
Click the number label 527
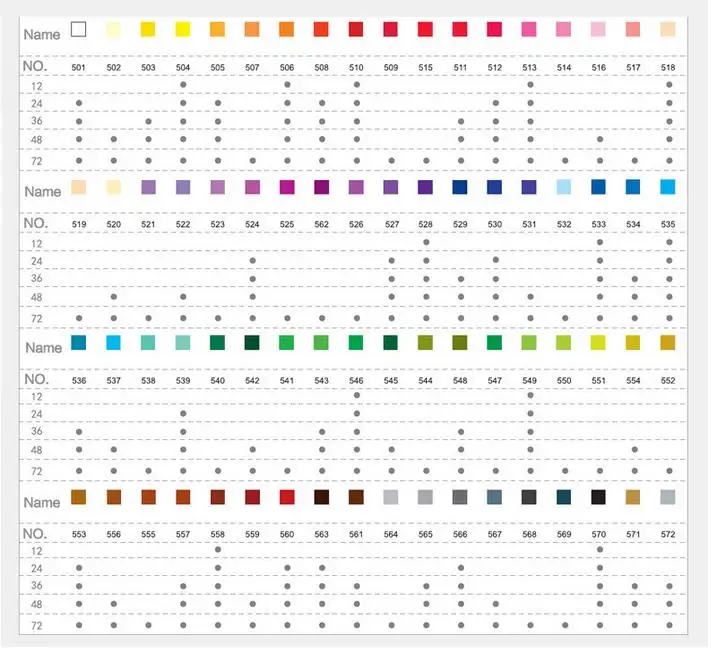point(392,224)
